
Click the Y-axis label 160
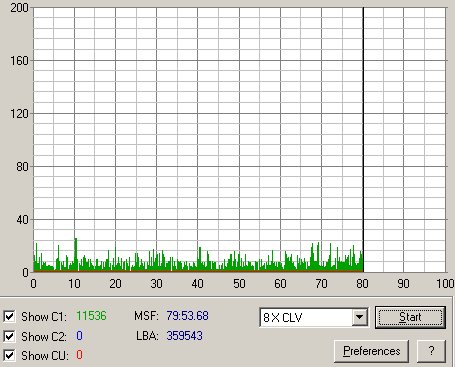[19, 61]
